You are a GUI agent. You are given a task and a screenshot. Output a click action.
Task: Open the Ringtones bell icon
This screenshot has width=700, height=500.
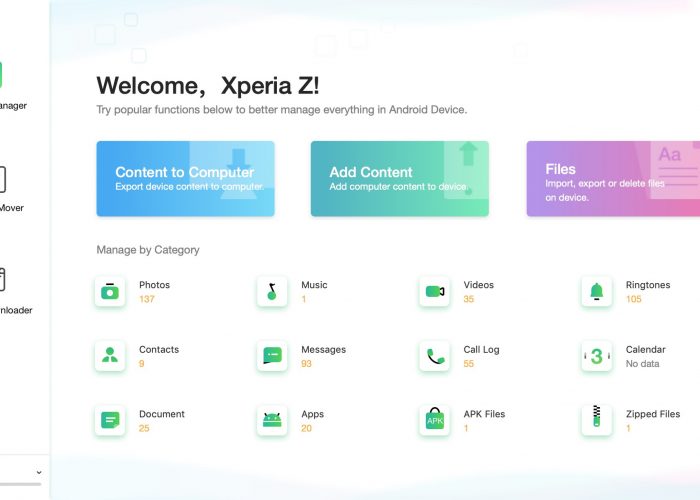pyautogui.click(x=596, y=292)
